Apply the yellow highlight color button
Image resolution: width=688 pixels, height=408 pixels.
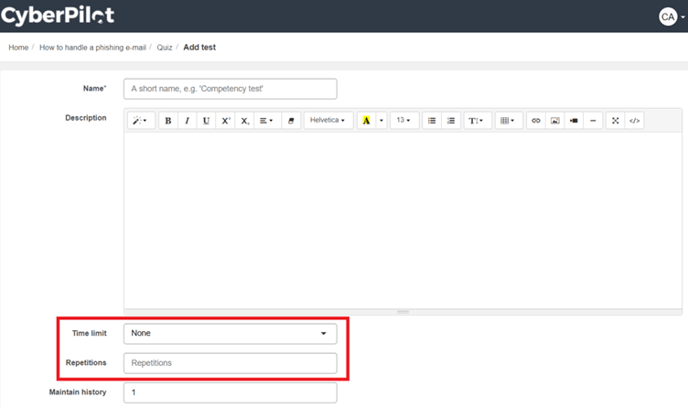[x=366, y=121]
